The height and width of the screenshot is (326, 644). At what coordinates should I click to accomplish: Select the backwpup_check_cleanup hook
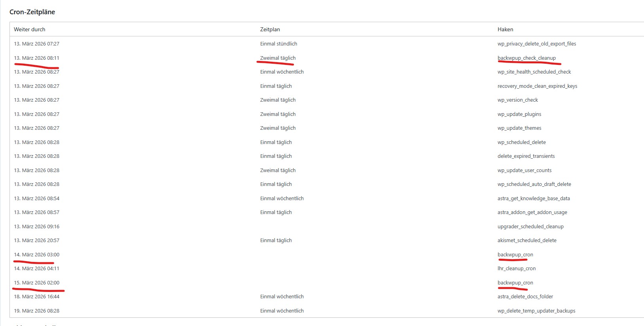coord(527,58)
